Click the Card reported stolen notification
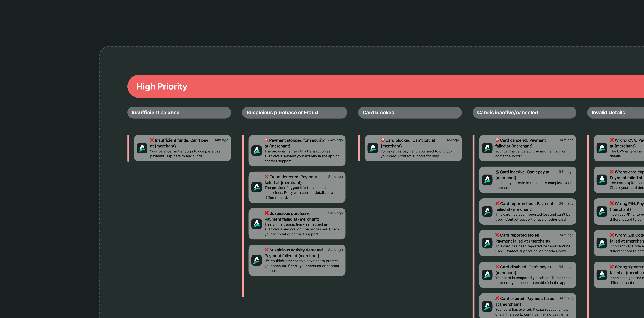The height and width of the screenshot is (318, 644). click(x=527, y=243)
